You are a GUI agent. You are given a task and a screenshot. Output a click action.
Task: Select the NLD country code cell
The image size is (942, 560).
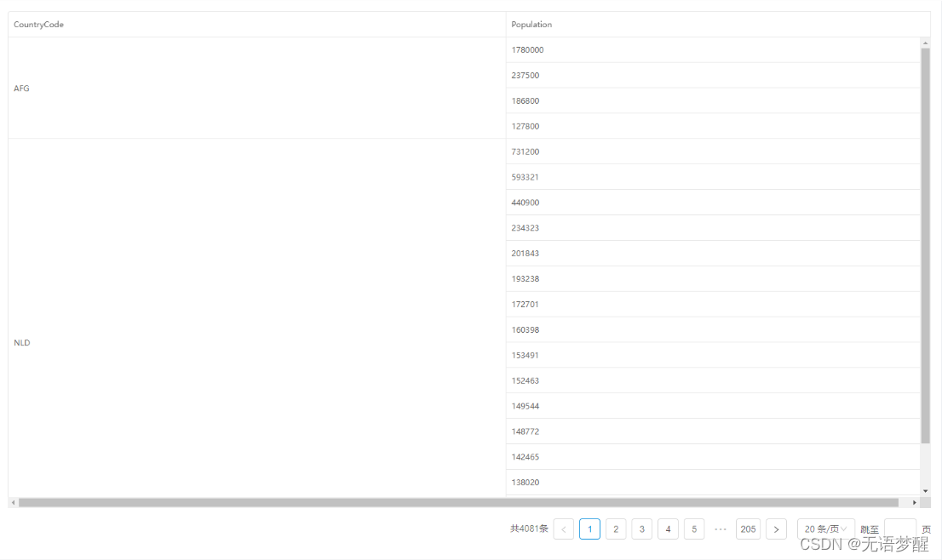257,317
